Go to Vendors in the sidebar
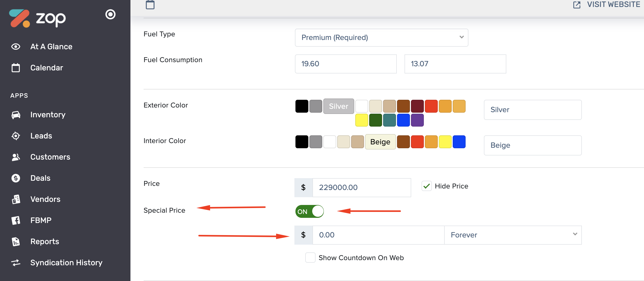Viewport: 644px width, 281px height. point(45,199)
